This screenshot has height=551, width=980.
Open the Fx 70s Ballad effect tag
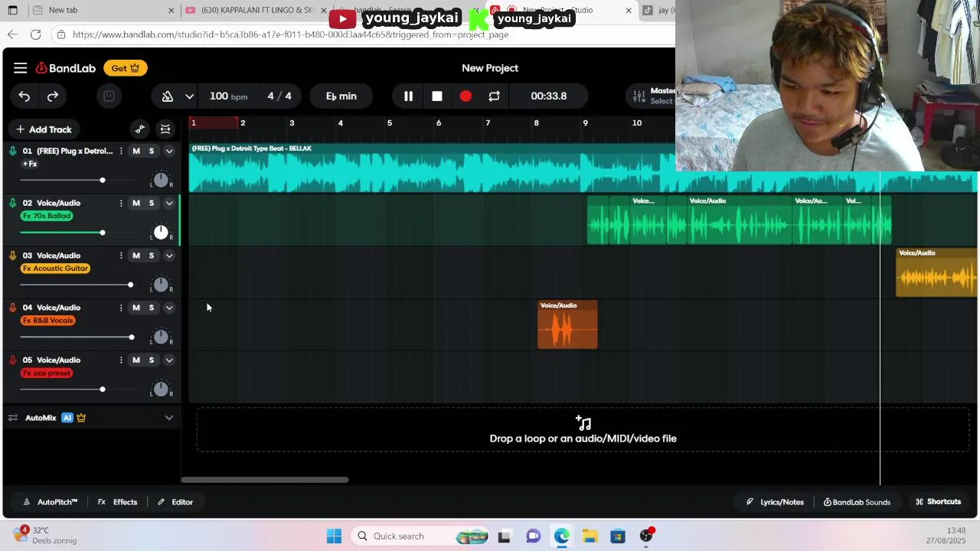(47, 217)
